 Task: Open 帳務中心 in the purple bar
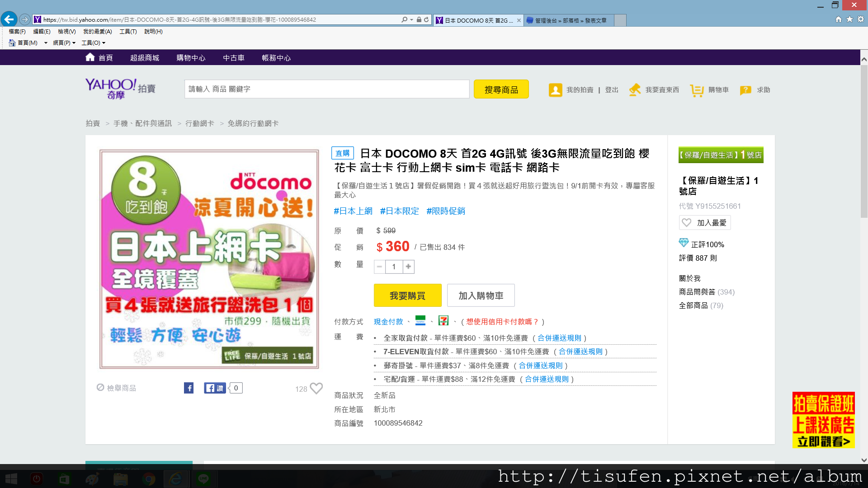276,58
